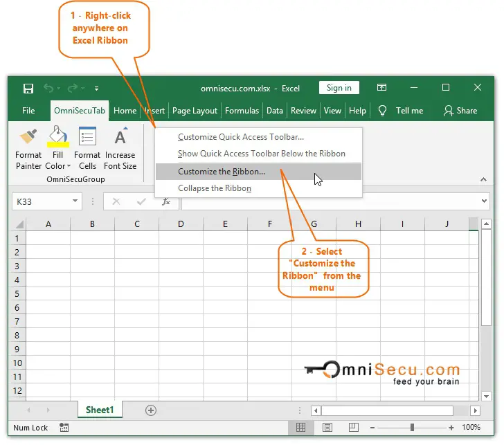The width and height of the screenshot is (504, 445).
Task: Expand the Fill Color dropdown arrow
Action: (x=69, y=166)
